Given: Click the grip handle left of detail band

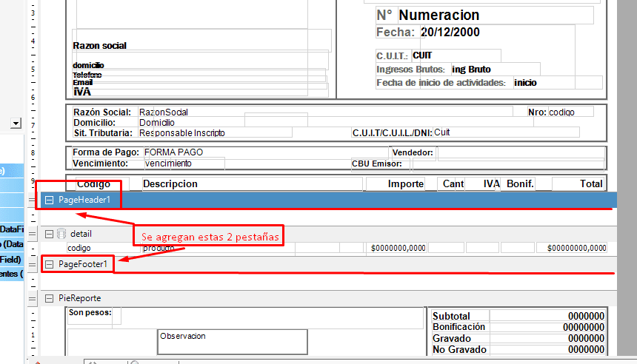Looking at the screenshot, I should pos(31,234).
